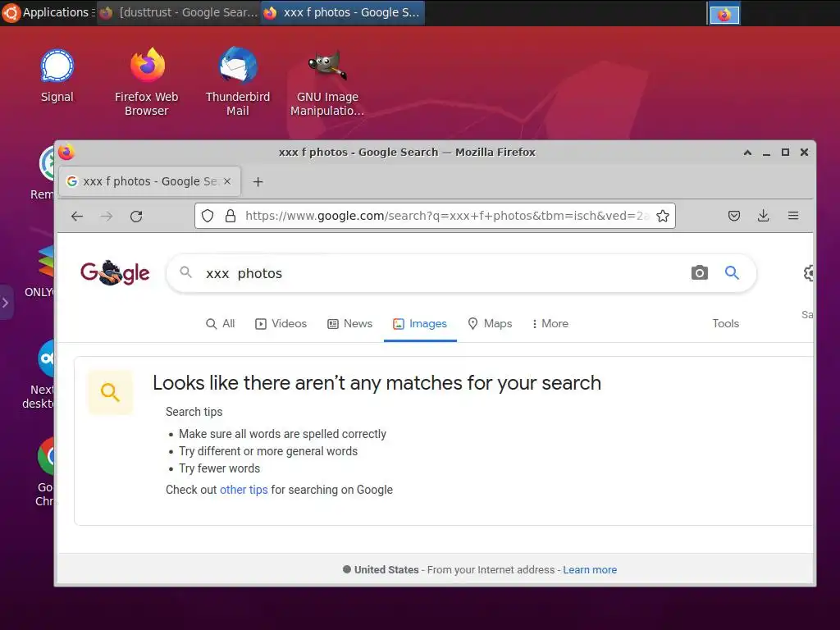The width and height of the screenshot is (840, 630).
Task: Switch to the All results tab
Action: 220,323
